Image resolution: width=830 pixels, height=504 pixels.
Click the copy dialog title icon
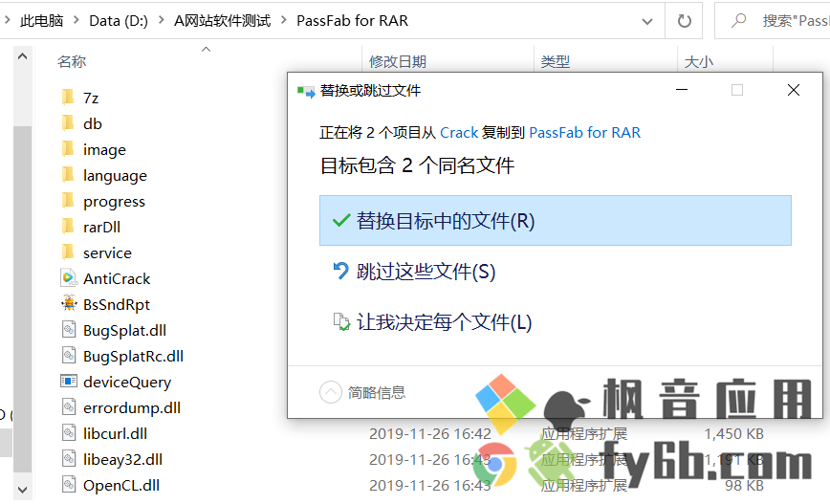(306, 91)
